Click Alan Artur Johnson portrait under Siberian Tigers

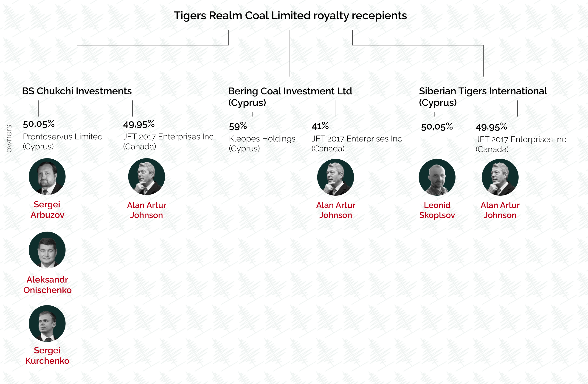(500, 177)
